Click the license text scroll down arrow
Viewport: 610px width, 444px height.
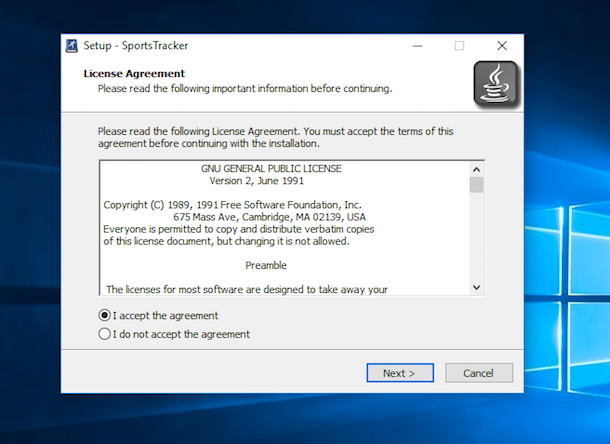tap(477, 287)
